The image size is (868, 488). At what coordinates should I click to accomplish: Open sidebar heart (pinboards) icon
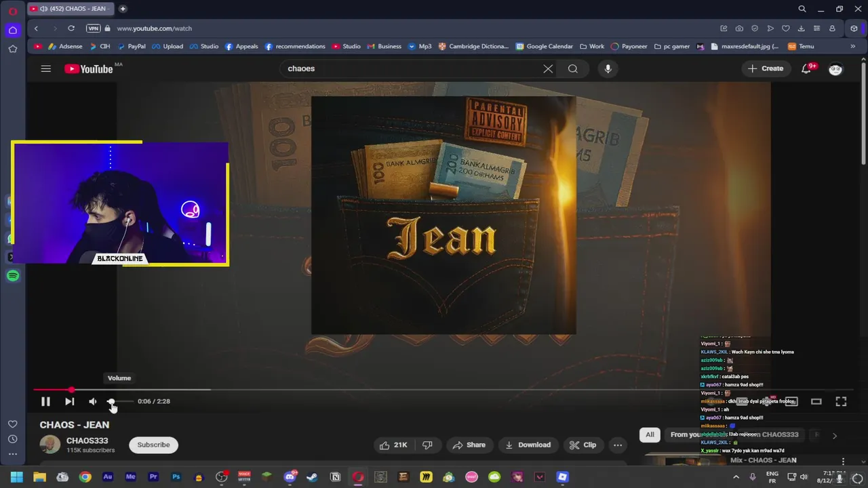[x=12, y=424]
